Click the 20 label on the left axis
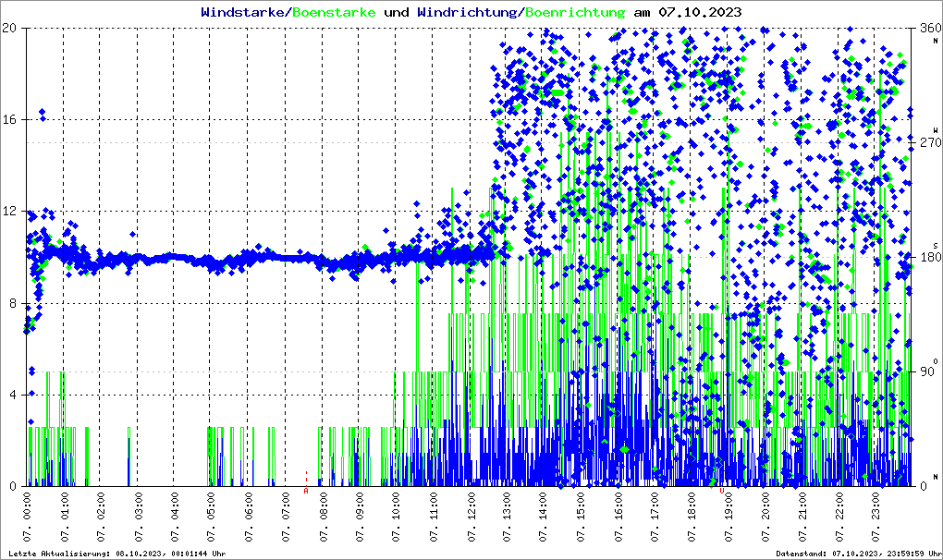The width and height of the screenshot is (943, 560). [11, 28]
